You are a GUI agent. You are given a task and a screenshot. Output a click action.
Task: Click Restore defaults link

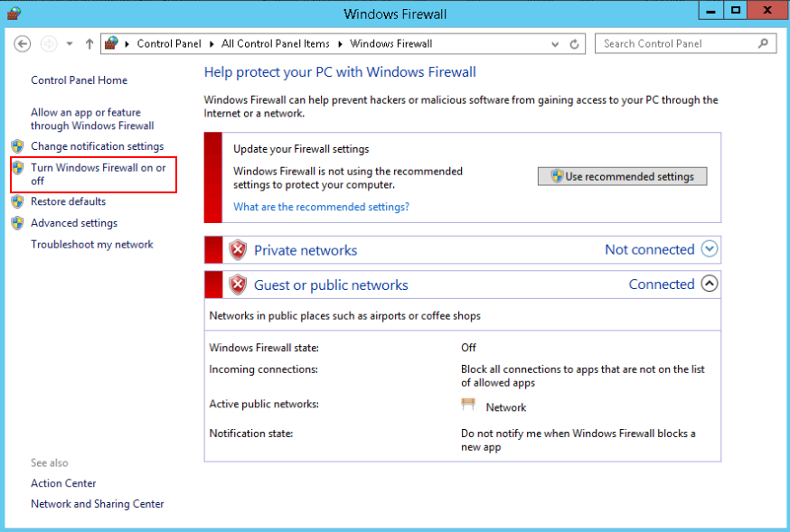click(x=68, y=201)
